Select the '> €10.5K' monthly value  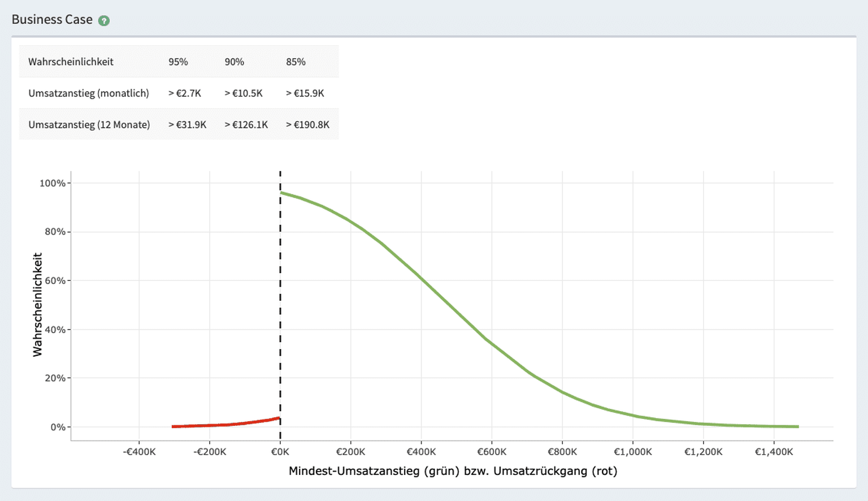pos(244,93)
